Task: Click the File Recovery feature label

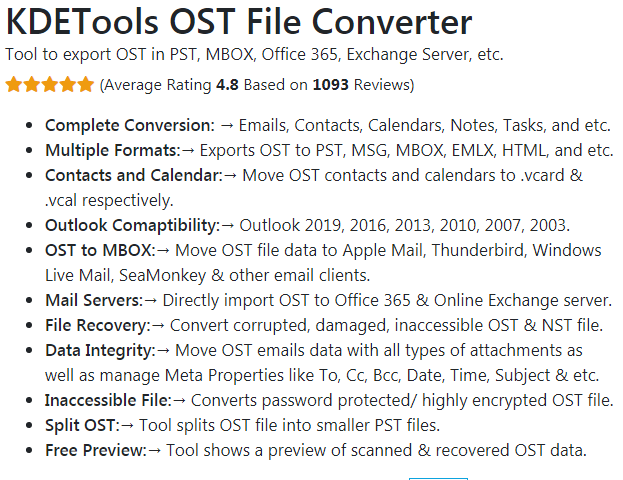Action: 98,326
